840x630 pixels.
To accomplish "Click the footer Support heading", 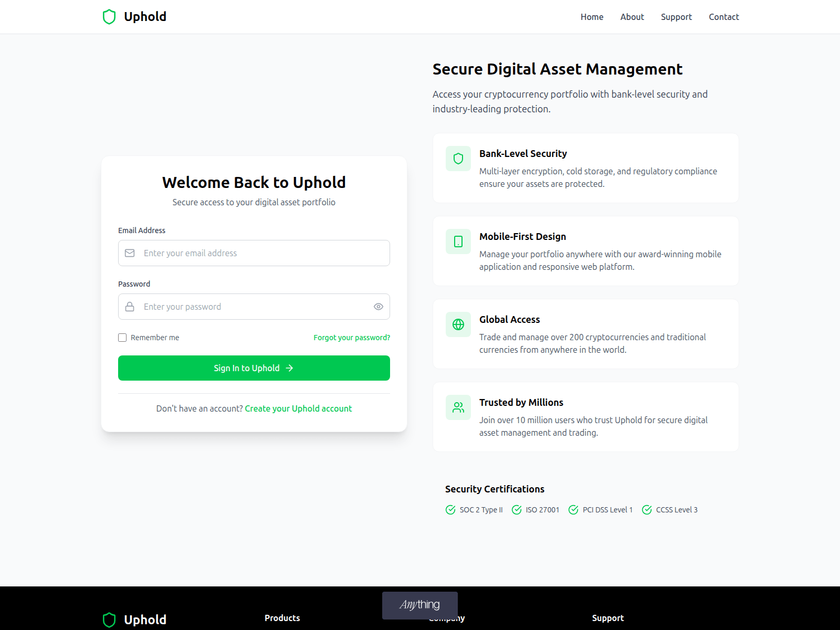I will pos(608,618).
